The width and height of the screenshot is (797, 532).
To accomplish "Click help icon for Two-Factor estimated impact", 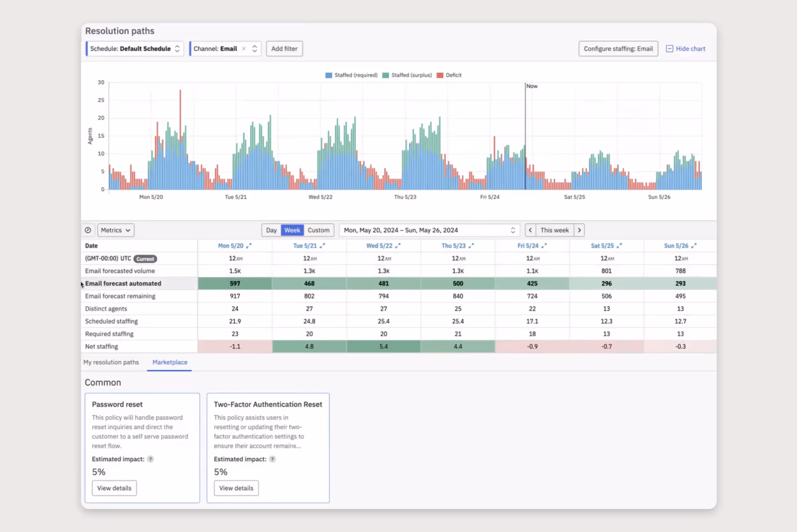I will (272, 459).
